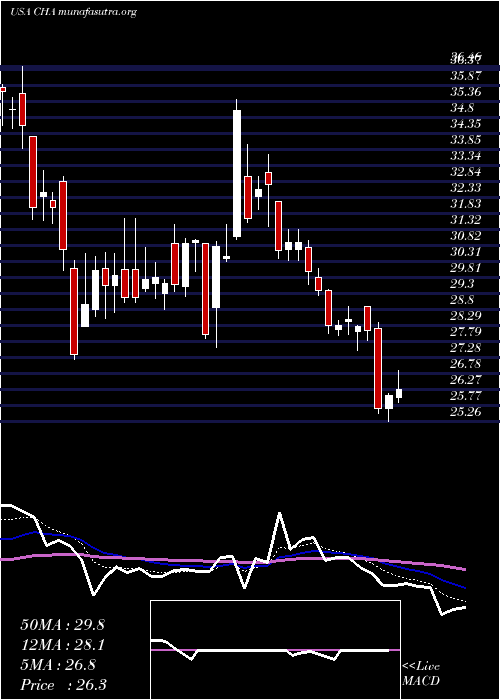This screenshot has width=500, height=700.
Task: Click the 33.85 price axis label
Action: 466,140
